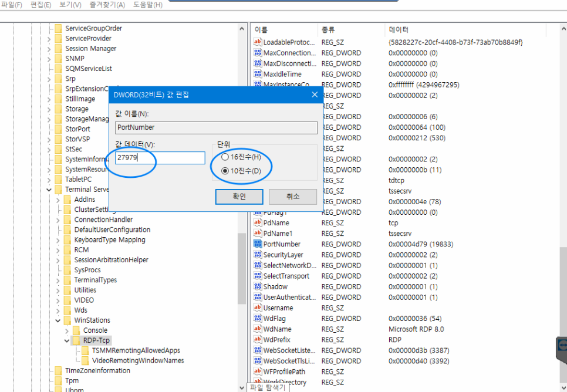567x392 pixels.
Task: Click the PdName1 string value icon
Action: click(x=258, y=233)
